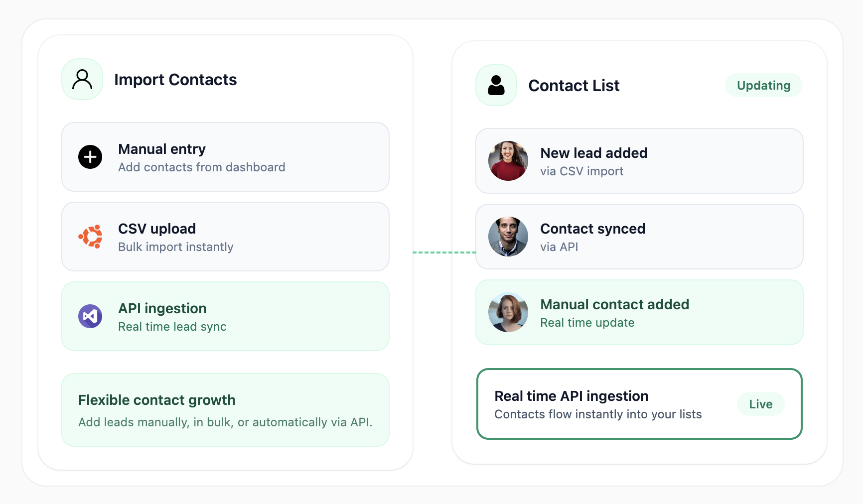Toggle the Live indicator on API ingestion
This screenshot has width=863, height=504.
point(760,404)
